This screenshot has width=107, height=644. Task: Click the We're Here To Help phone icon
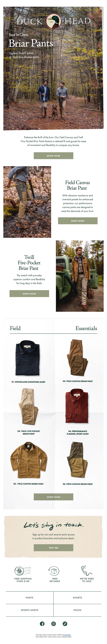coord(86,570)
